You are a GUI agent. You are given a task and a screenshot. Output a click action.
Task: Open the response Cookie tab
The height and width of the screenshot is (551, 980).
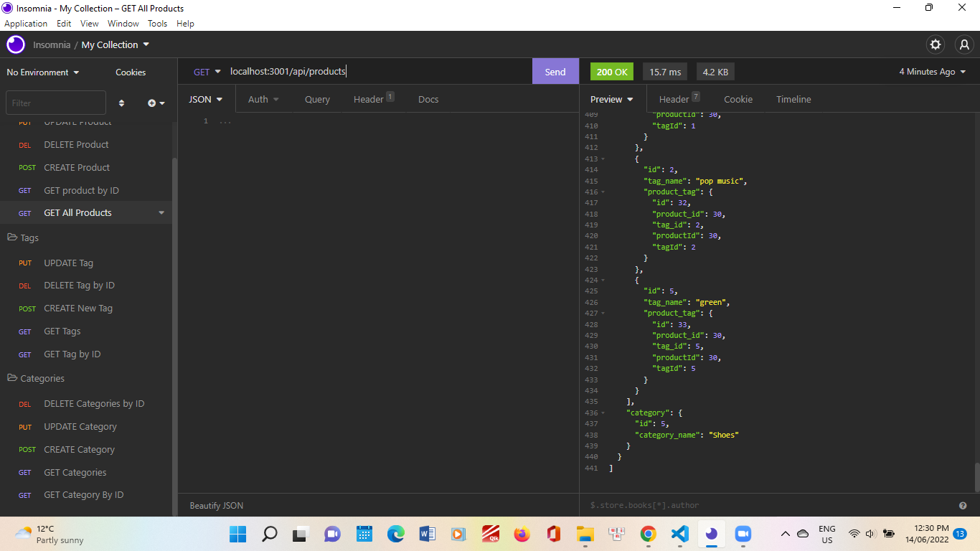coord(738,99)
